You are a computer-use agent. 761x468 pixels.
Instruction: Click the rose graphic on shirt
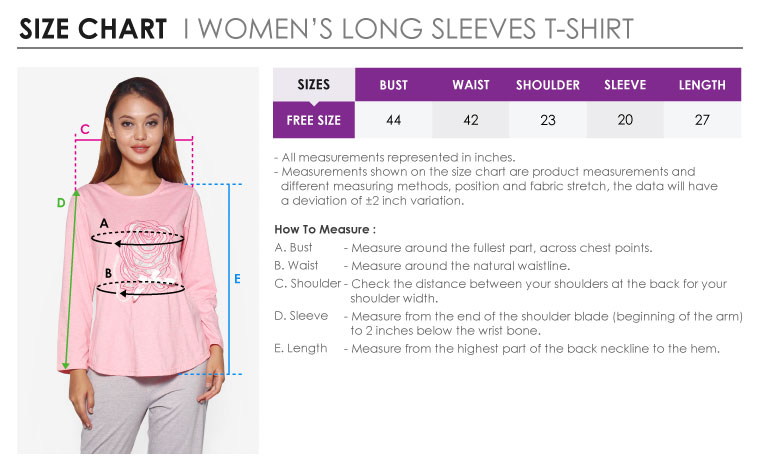click(147, 260)
